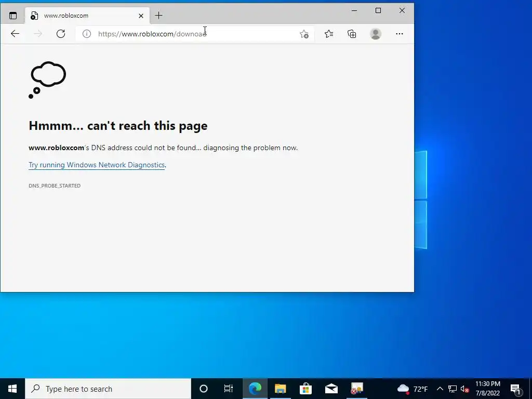Open the Windows Start menu
Image resolution: width=532 pixels, height=399 pixels.
(x=12, y=389)
